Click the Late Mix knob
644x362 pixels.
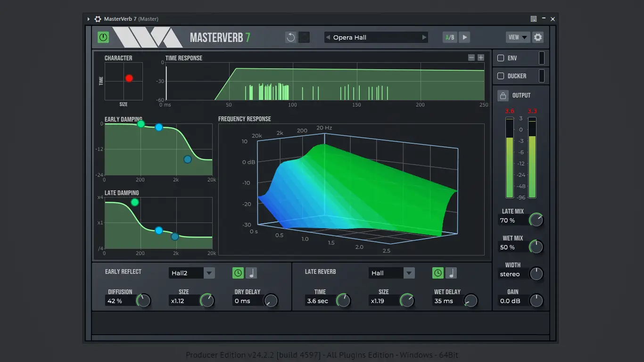[x=536, y=220]
